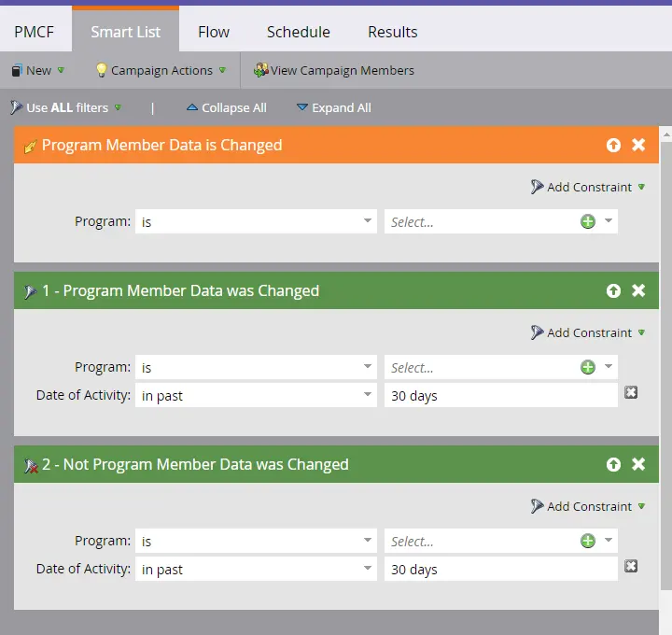672x635 pixels.
Task: Click green plus in filter 2 Program field
Action: (588, 541)
